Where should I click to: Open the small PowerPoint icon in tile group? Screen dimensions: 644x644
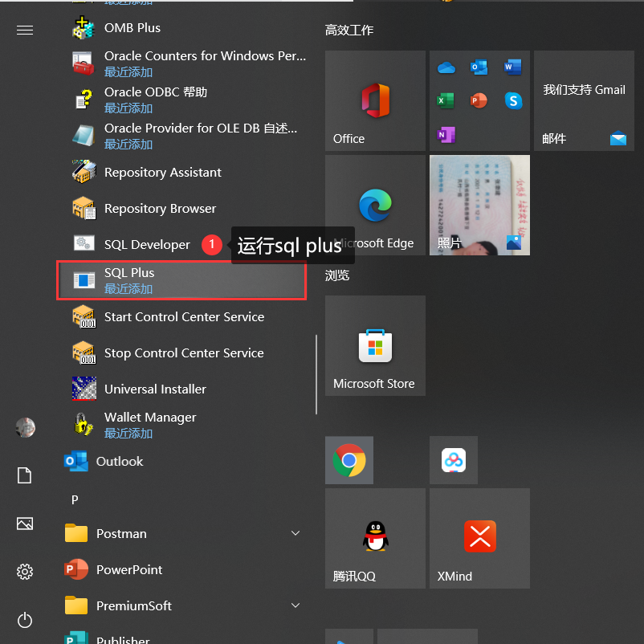click(479, 100)
